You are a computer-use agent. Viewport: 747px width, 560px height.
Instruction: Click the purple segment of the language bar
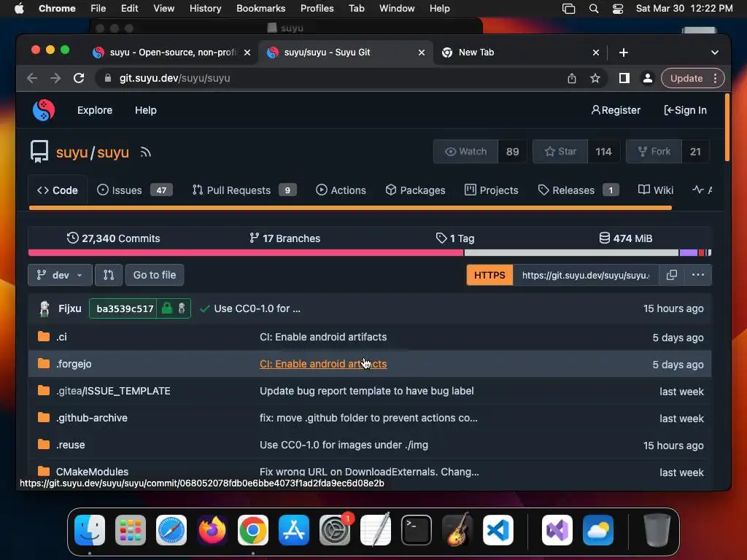(689, 252)
